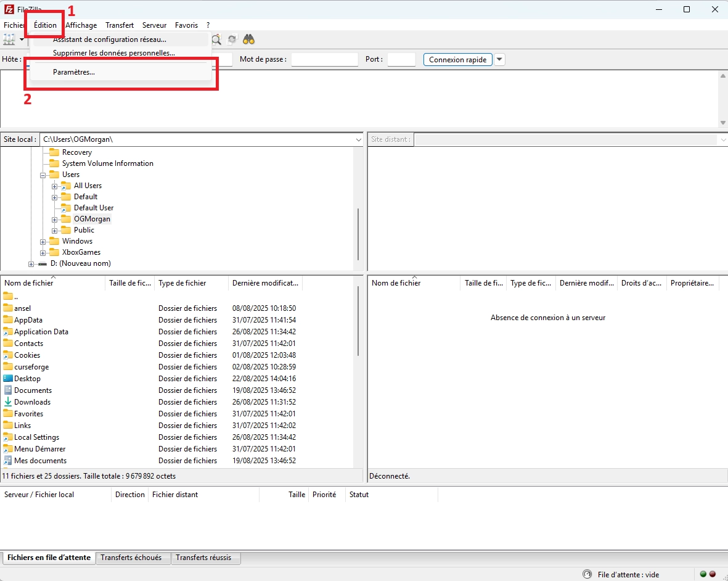Click the red activity LED indicator
This screenshot has height=581, width=728.
713,574
